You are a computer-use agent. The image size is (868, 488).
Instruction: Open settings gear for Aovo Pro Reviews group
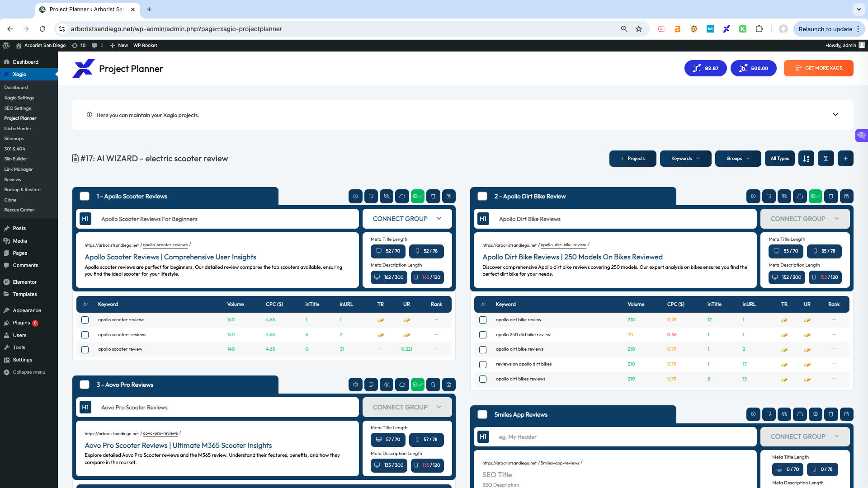[x=355, y=385]
